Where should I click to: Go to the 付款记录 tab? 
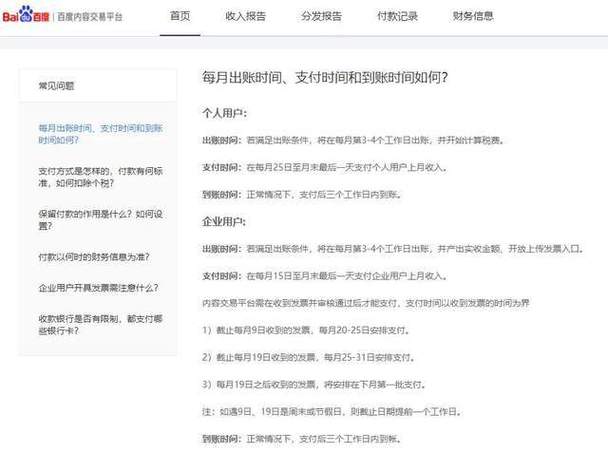pos(397,16)
